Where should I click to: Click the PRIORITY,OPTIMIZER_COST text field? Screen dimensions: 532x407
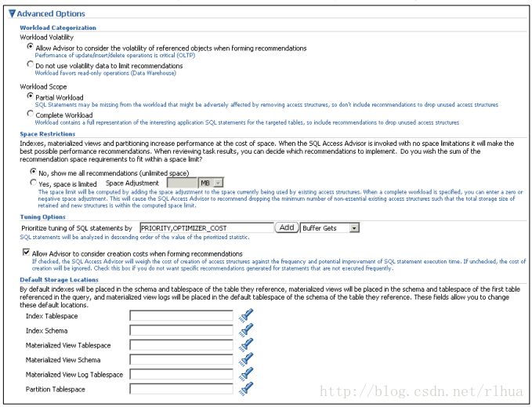click(207, 228)
